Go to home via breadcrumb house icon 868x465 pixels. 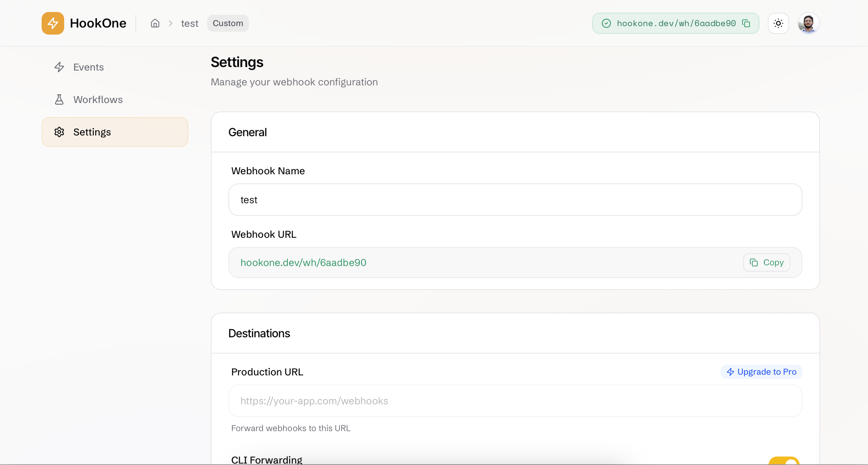click(x=155, y=23)
